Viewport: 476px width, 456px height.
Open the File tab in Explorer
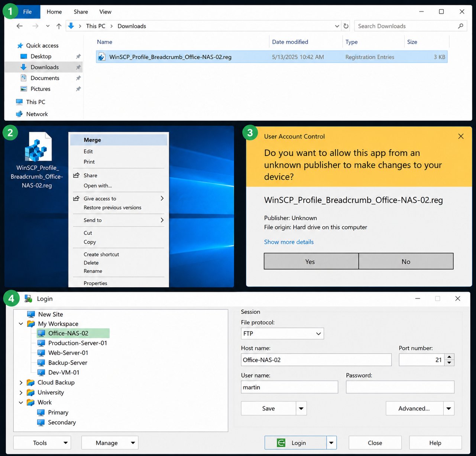pyautogui.click(x=27, y=12)
